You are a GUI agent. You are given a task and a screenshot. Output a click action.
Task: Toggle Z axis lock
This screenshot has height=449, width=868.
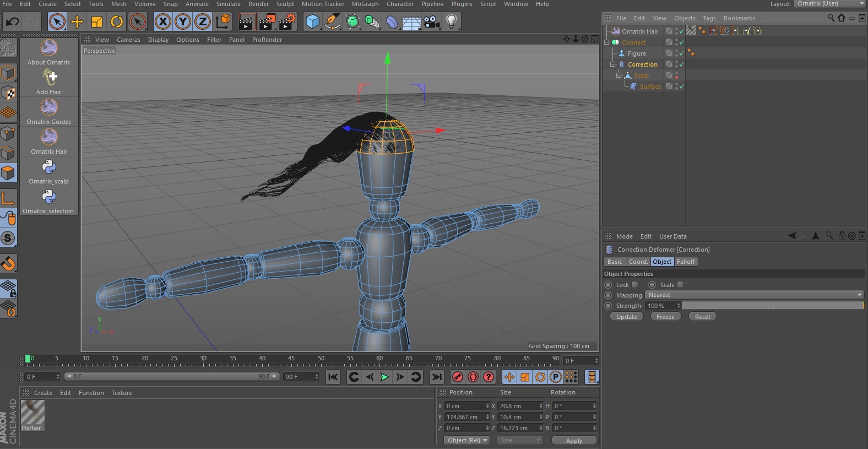point(203,22)
